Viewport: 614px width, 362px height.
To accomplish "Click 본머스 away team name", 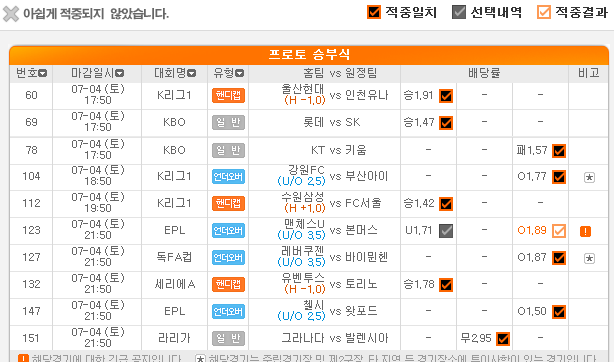I will coord(361,231).
